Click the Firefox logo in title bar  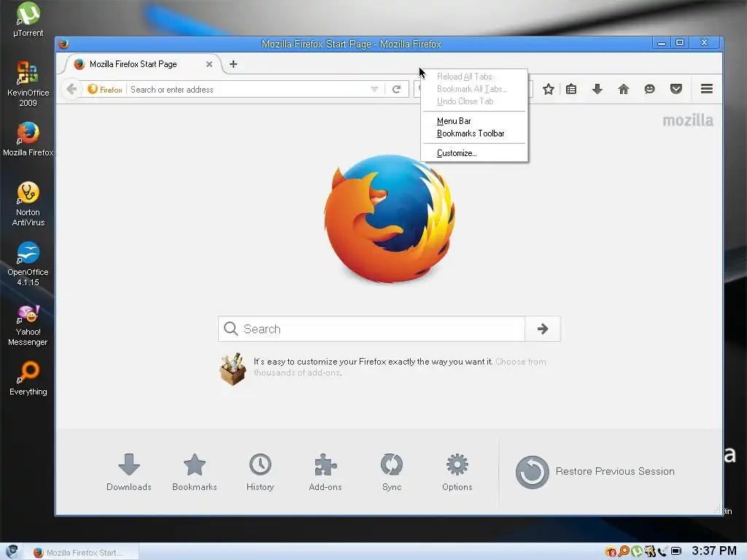click(x=63, y=44)
